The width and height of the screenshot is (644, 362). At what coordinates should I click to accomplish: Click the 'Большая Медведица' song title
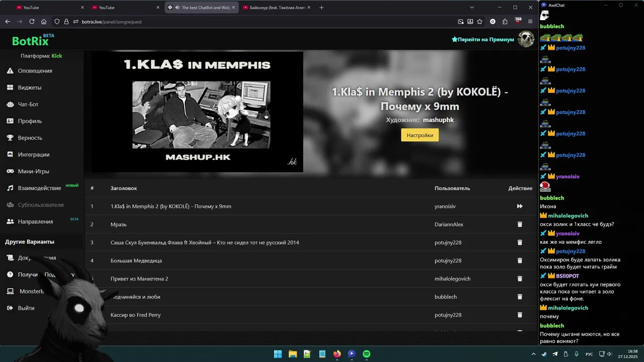coord(136,260)
